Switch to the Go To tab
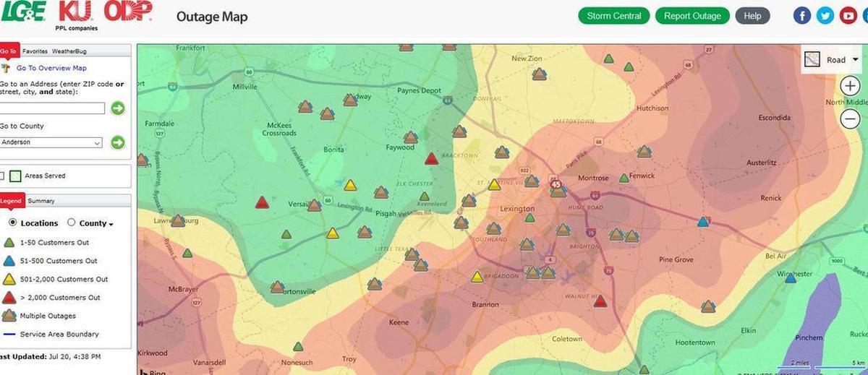 click(9, 51)
